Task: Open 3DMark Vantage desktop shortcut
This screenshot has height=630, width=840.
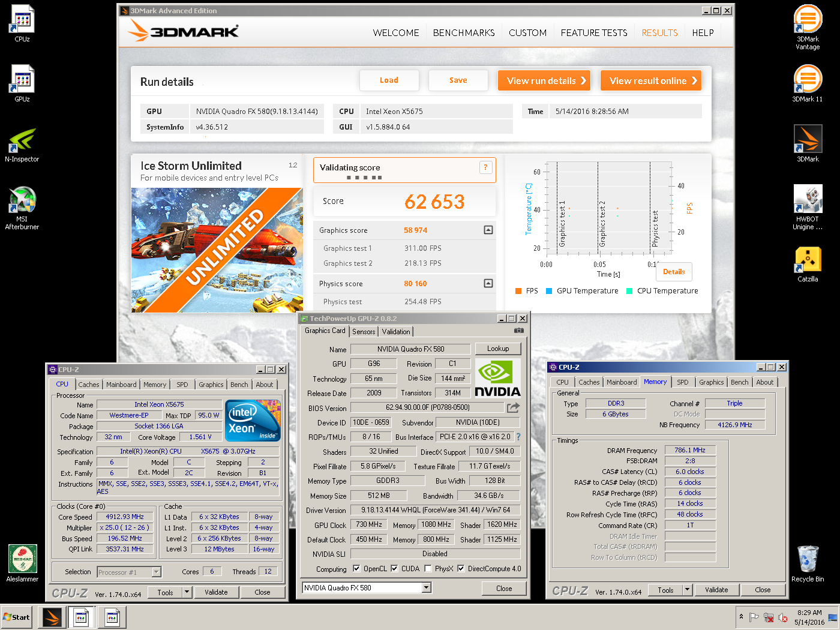Action: click(808, 28)
